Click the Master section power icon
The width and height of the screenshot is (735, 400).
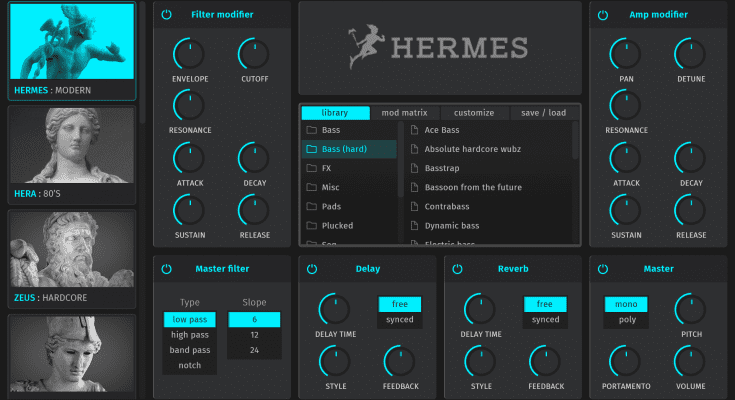[x=602, y=268]
